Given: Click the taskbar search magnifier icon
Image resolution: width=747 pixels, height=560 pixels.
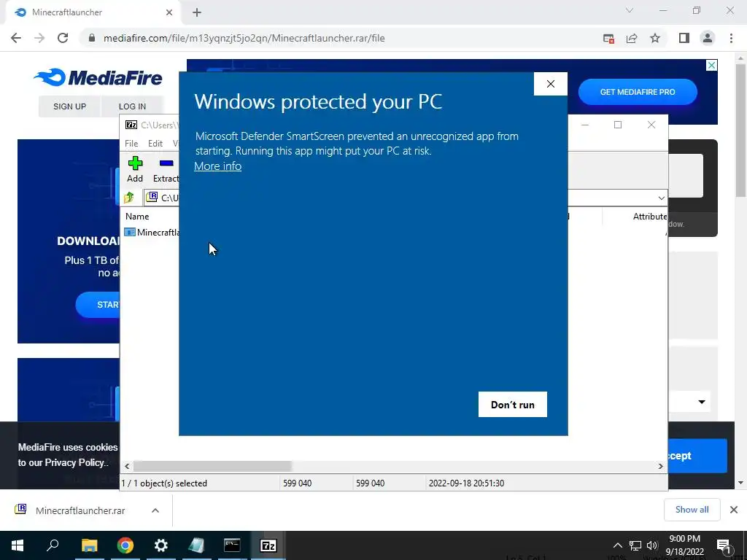Looking at the screenshot, I should point(53,545).
